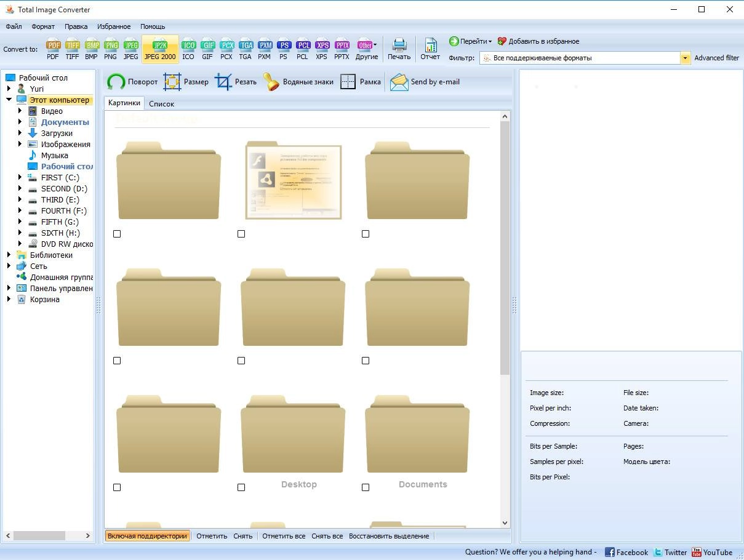The height and width of the screenshot is (560, 744).
Task: Open the YouTube link
Action: (x=712, y=552)
